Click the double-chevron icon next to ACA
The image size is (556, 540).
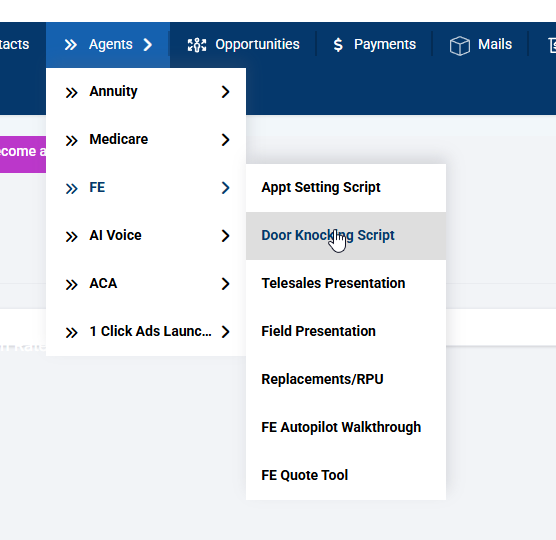tap(71, 284)
